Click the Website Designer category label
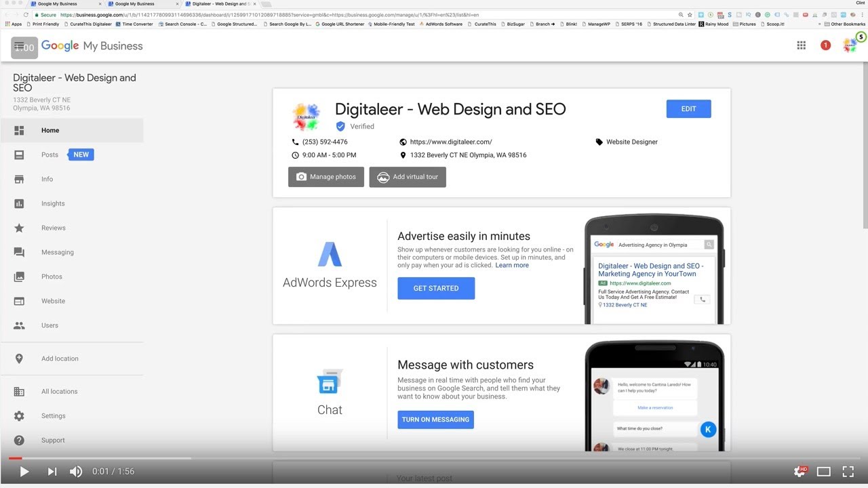 point(632,142)
